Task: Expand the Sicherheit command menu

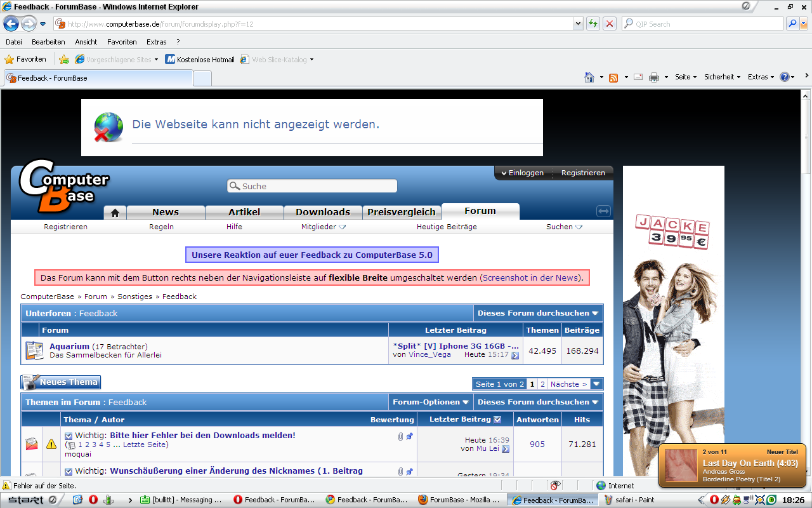Action: tap(722, 77)
